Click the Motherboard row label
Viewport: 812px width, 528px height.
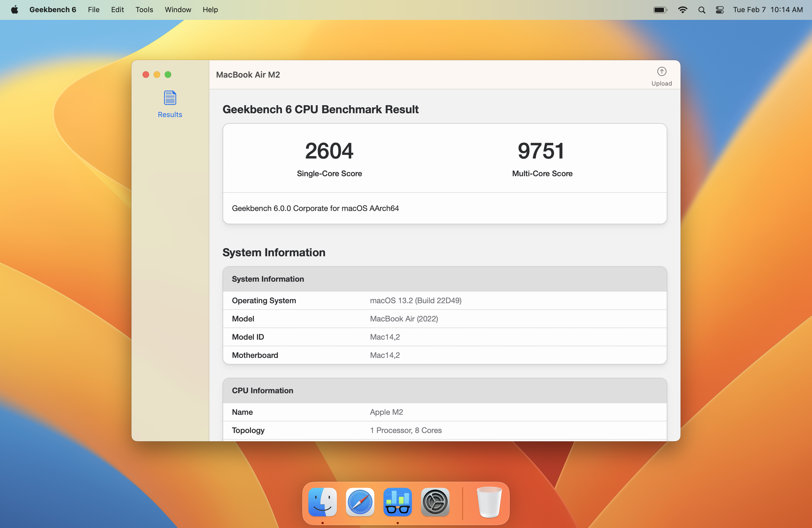pos(255,355)
